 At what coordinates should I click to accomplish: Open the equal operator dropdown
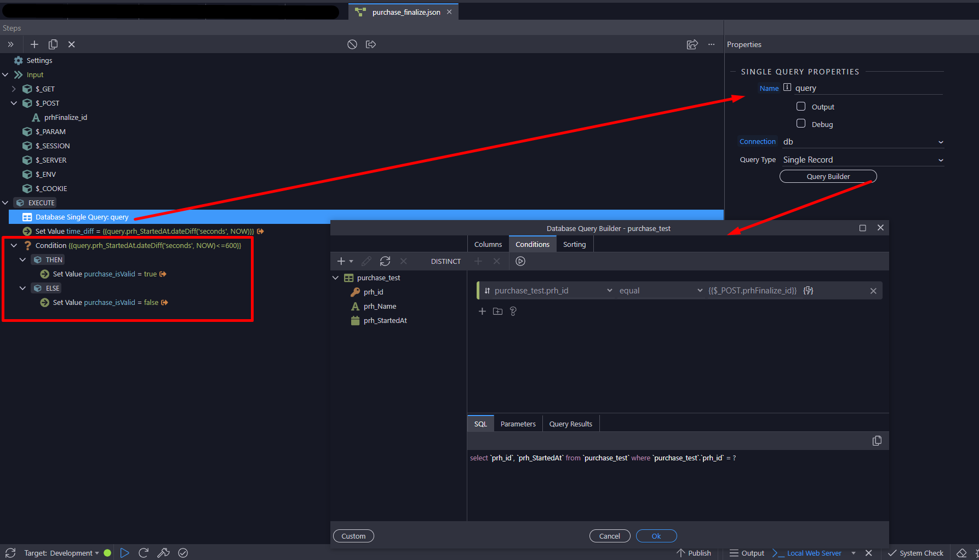[660, 291]
